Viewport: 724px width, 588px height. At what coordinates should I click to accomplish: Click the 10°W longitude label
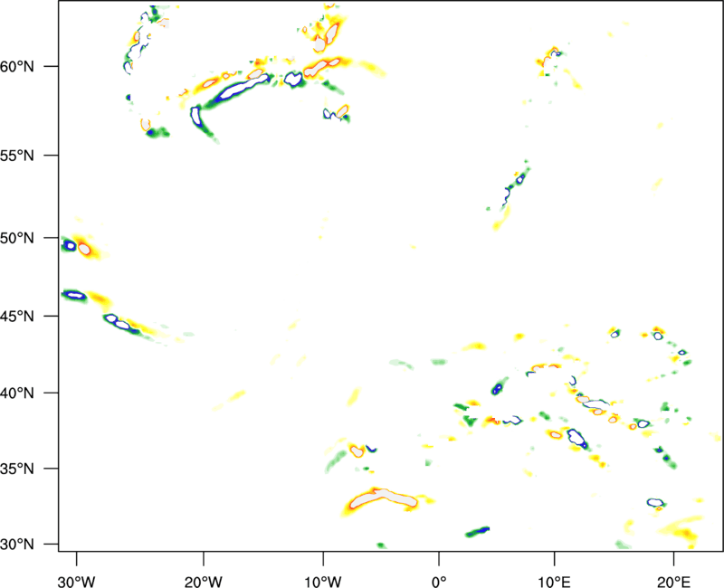point(323,582)
